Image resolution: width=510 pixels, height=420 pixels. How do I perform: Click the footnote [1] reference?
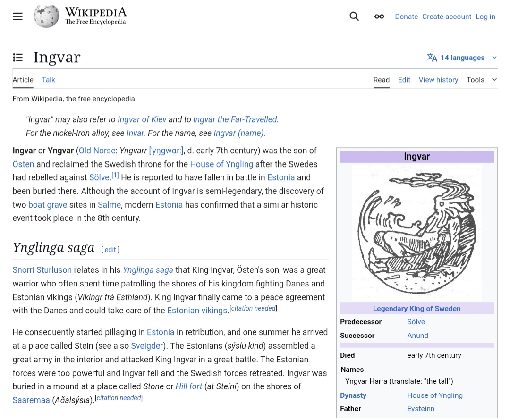pyautogui.click(x=115, y=176)
